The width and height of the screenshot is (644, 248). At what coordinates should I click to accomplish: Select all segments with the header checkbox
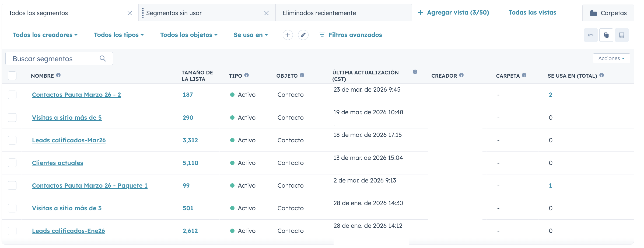point(12,76)
